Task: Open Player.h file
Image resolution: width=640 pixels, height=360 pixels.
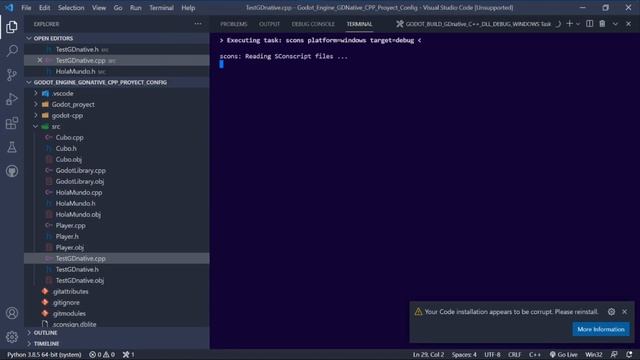Action: pyautogui.click(x=117, y=236)
